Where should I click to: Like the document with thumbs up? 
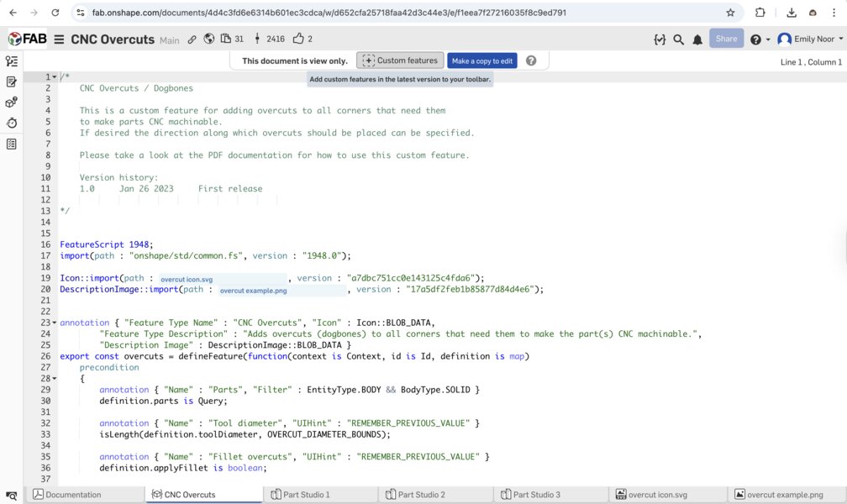302,39
